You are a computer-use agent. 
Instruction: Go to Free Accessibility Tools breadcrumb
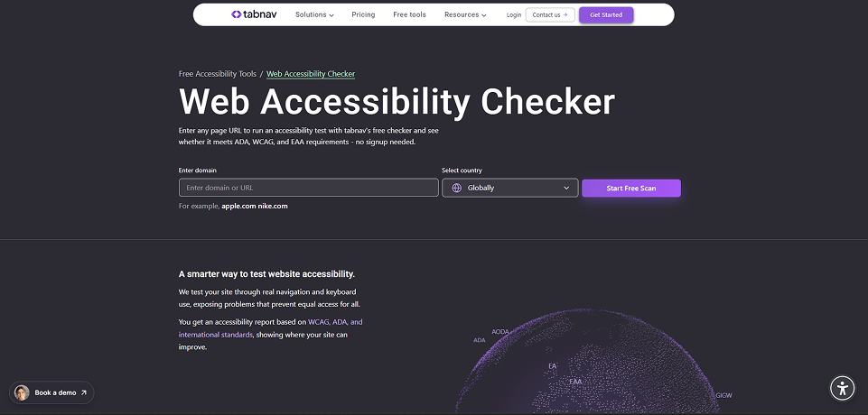point(218,74)
